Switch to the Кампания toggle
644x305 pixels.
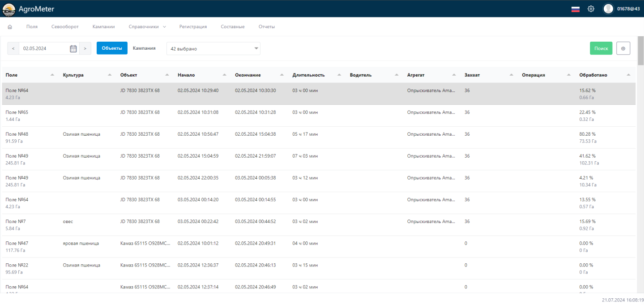[144, 48]
